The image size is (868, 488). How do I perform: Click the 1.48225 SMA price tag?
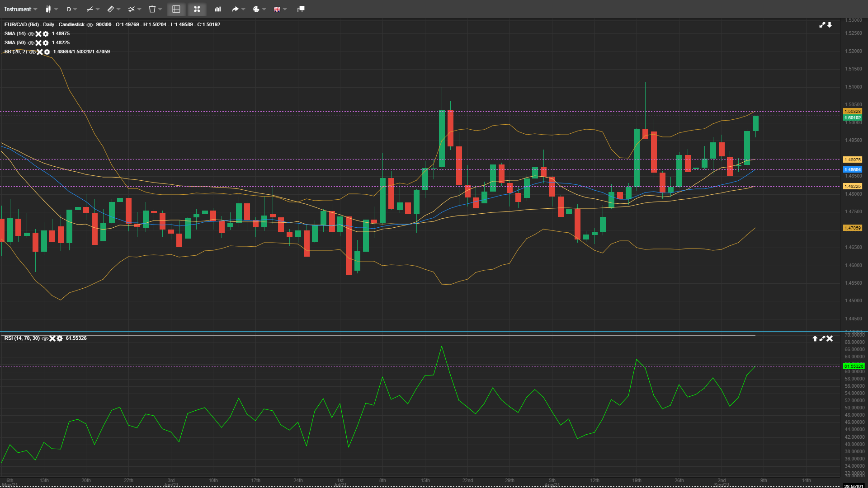(853, 187)
